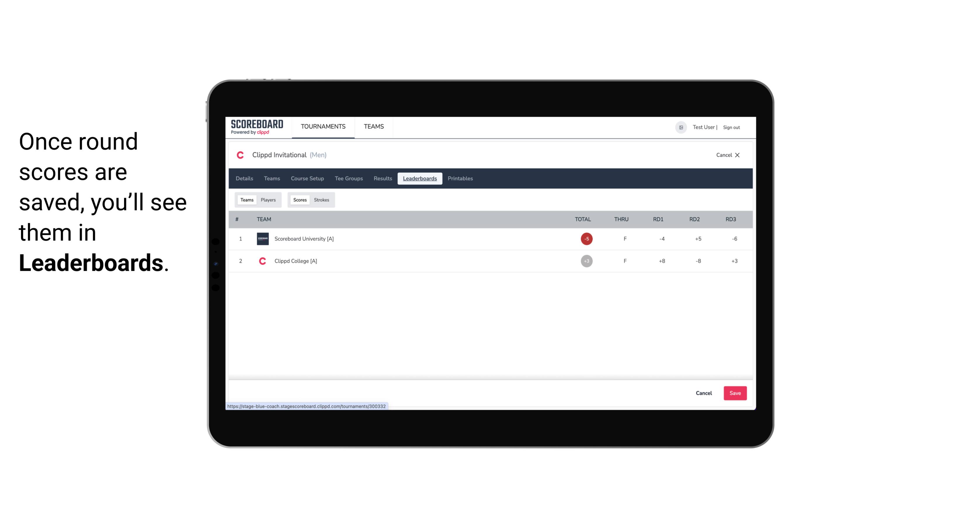Click the TEAMS menu item
Image resolution: width=980 pixels, height=527 pixels.
tap(373, 127)
